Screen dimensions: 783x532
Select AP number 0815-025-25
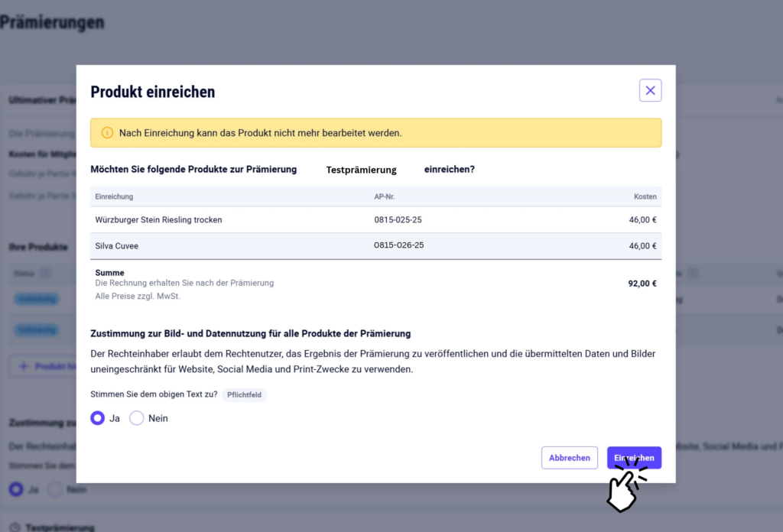tap(398, 219)
